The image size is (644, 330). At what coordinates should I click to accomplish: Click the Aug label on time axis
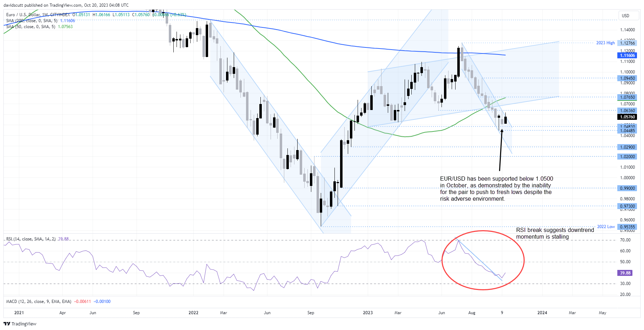coord(472,313)
